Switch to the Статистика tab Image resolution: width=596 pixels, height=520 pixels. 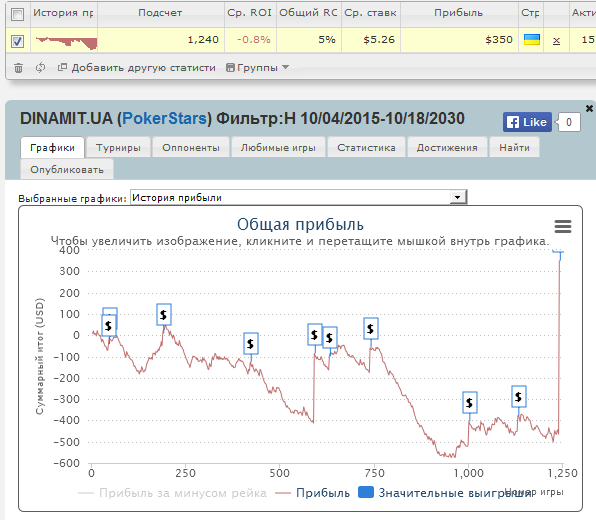point(366,147)
